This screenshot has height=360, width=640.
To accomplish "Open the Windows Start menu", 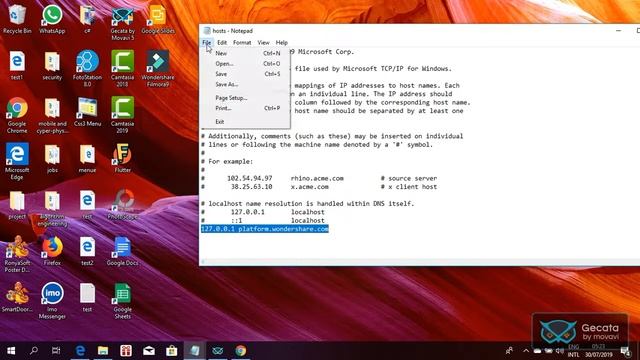I will coord(11,351).
